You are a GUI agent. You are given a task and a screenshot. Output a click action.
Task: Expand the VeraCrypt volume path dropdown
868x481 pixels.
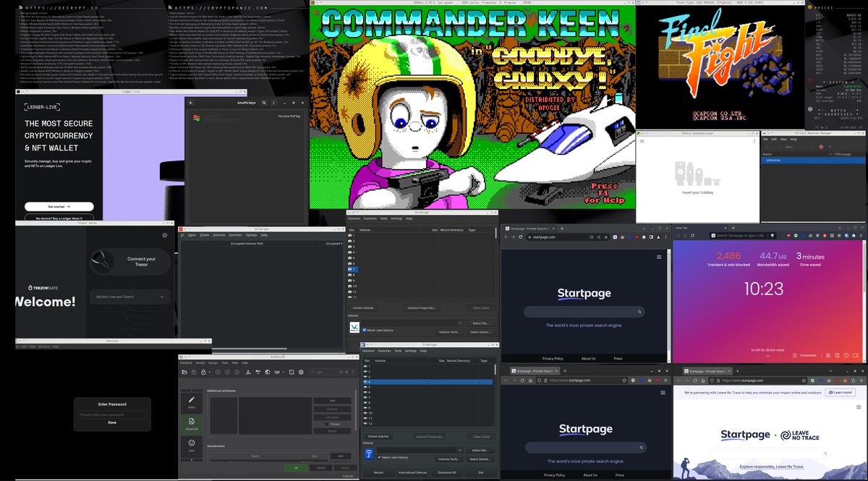coord(460,323)
